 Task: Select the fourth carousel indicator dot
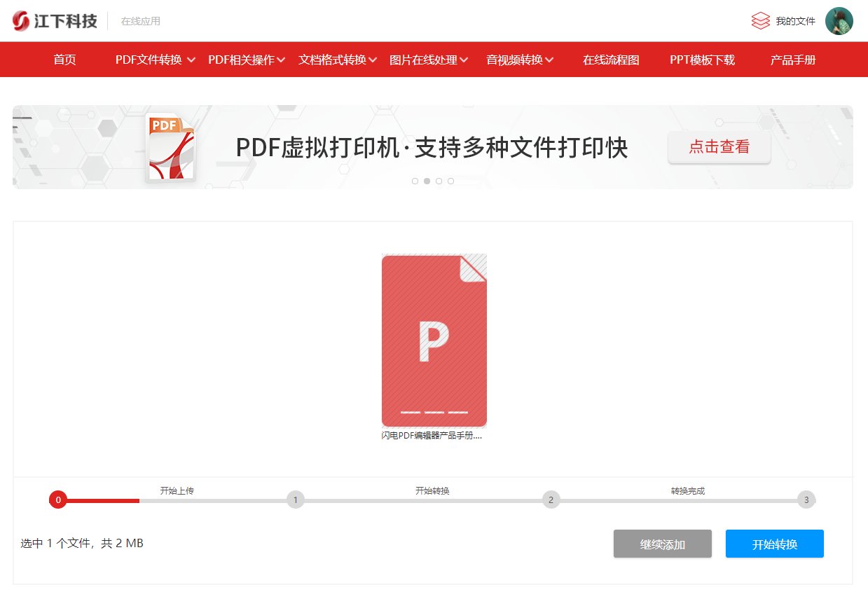coord(450,181)
